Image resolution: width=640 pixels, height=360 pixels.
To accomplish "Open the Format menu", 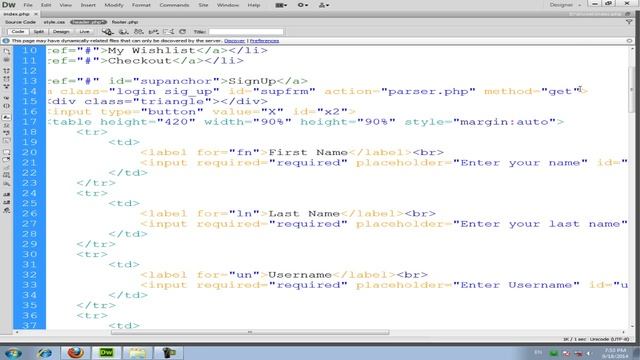I will [141, 5].
